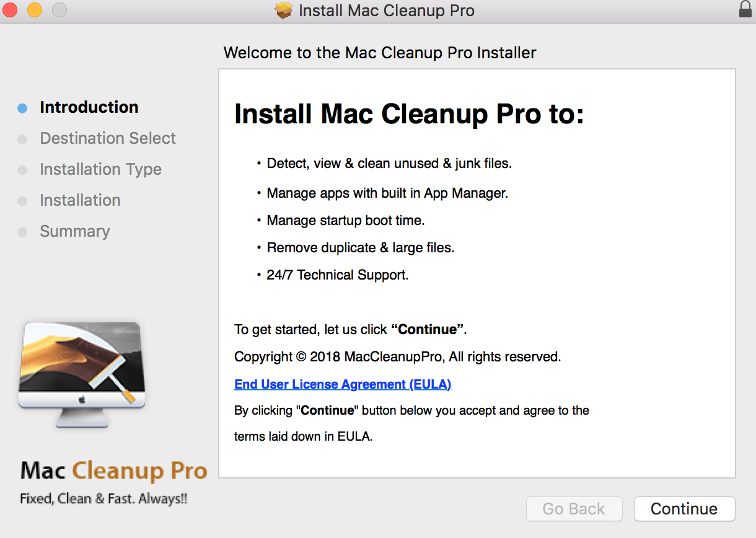
Task: Minimize the installer with the yellow button
Action: click(x=35, y=10)
